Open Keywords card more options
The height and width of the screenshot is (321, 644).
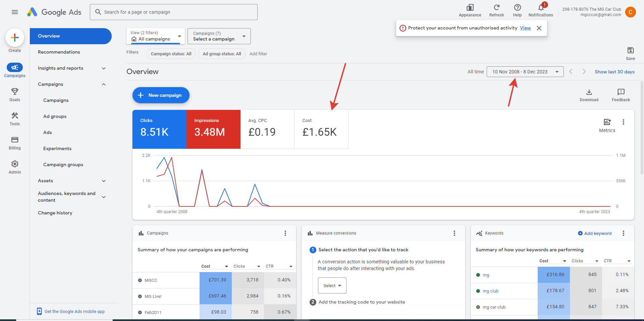624,233
